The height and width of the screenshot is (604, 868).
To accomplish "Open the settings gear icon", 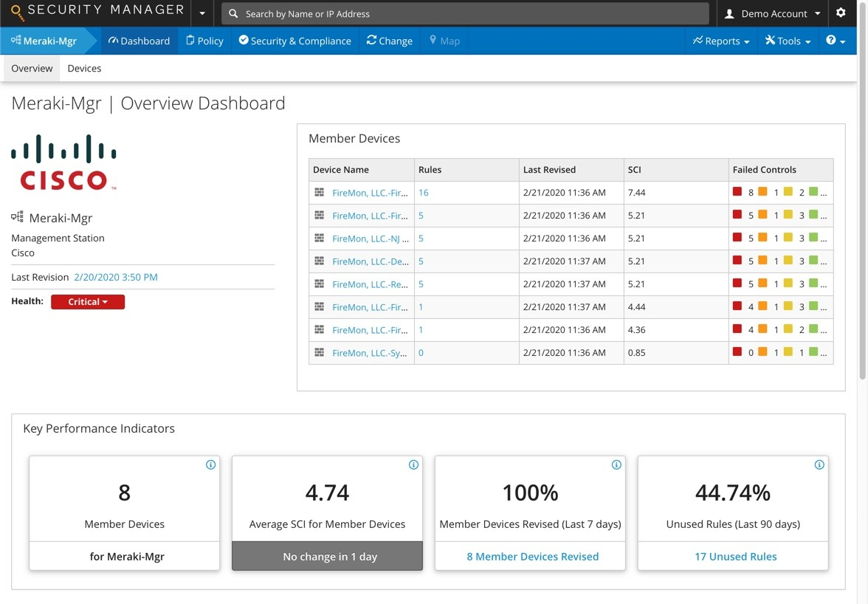I will 841,13.
